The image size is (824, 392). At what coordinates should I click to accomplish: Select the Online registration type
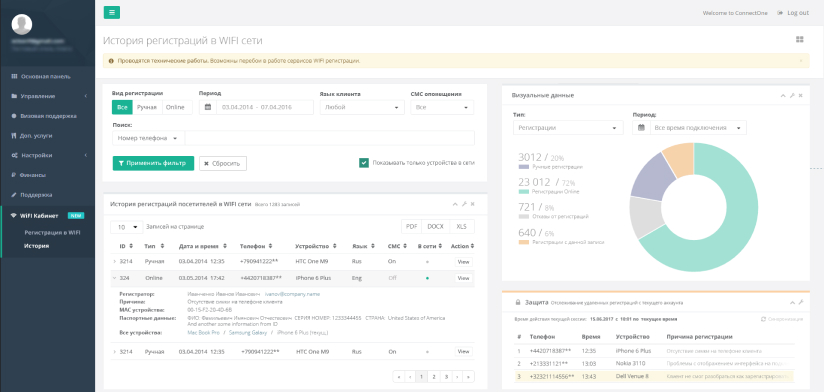(x=177, y=107)
